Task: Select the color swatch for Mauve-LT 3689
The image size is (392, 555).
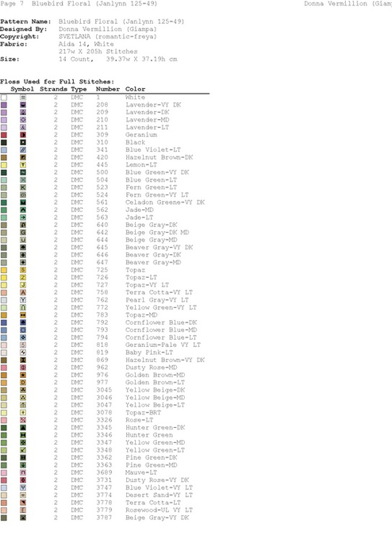Action: (x=4, y=472)
